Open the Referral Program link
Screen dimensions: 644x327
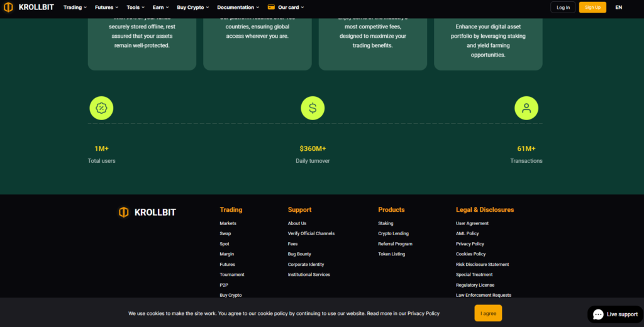click(x=395, y=244)
